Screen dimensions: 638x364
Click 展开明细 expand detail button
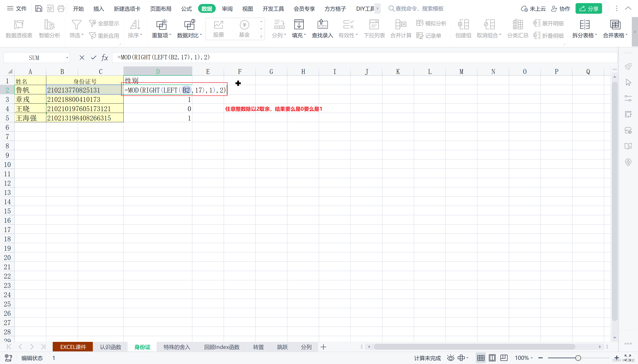point(548,23)
